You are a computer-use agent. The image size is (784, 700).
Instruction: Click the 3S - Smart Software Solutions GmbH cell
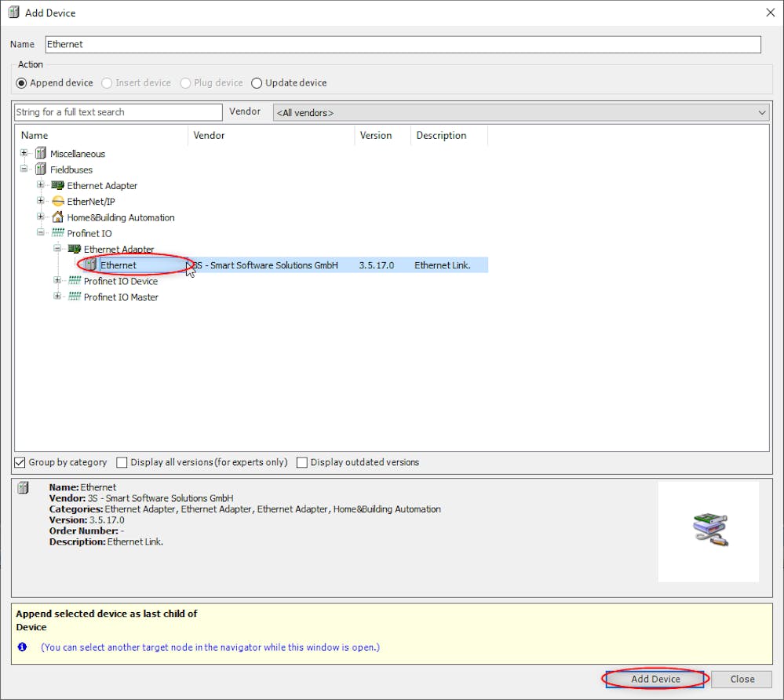point(265,265)
